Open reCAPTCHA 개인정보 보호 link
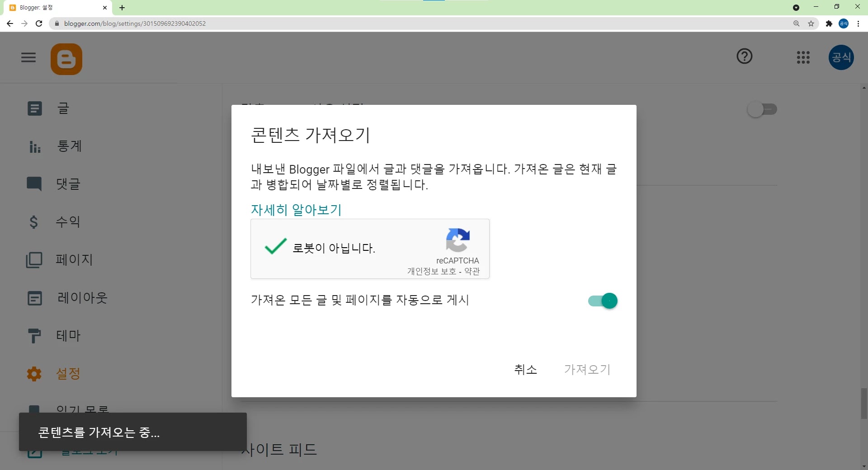 click(432, 271)
